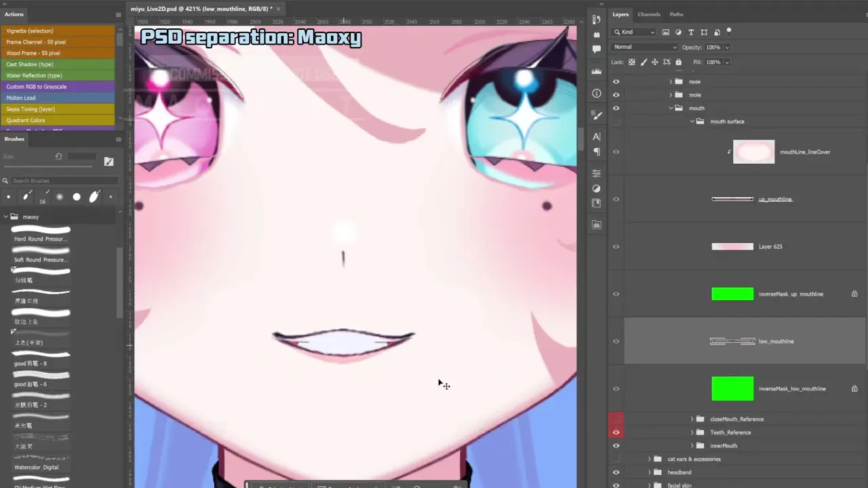Open the Character panel icon
Screen dimensions: 868x488
click(x=597, y=137)
